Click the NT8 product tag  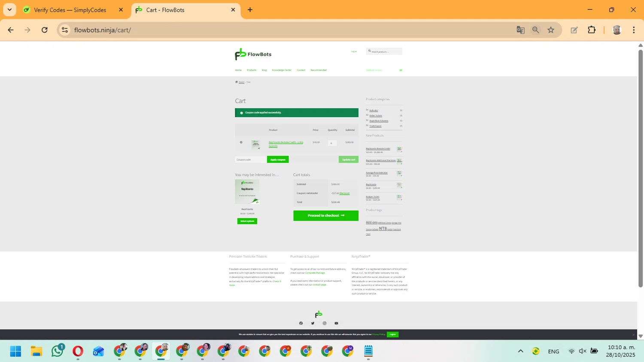click(x=383, y=228)
